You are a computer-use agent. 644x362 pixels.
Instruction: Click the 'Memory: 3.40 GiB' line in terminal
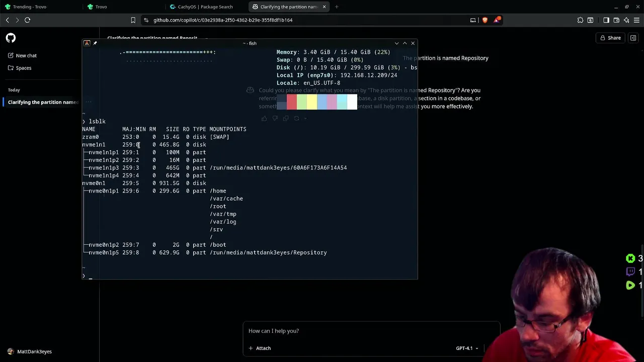click(x=334, y=52)
